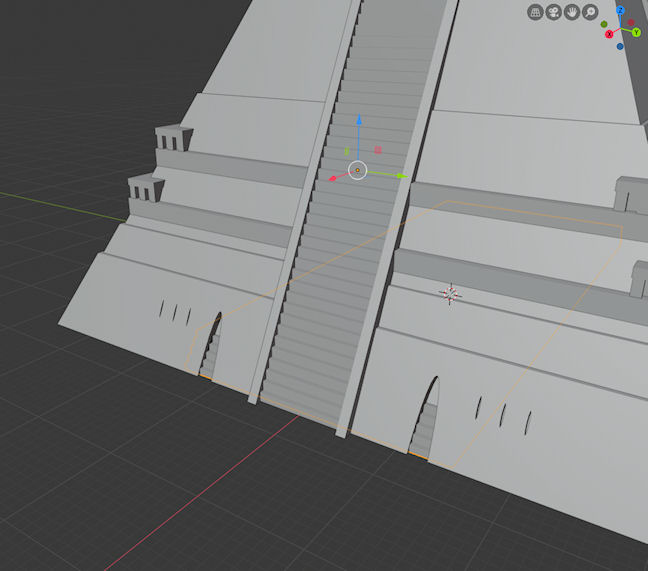Image resolution: width=648 pixels, height=571 pixels.
Task: Click the dim blue negative Z dot
Action: (620, 45)
